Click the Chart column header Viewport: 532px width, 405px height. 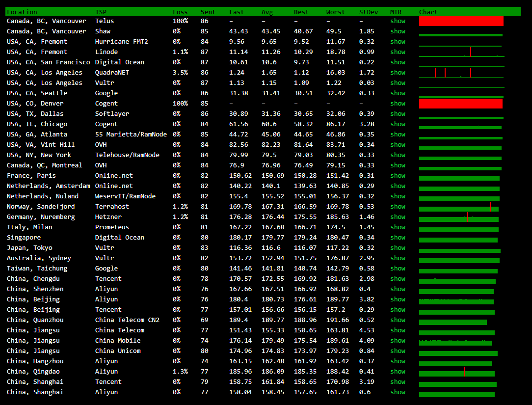point(428,12)
